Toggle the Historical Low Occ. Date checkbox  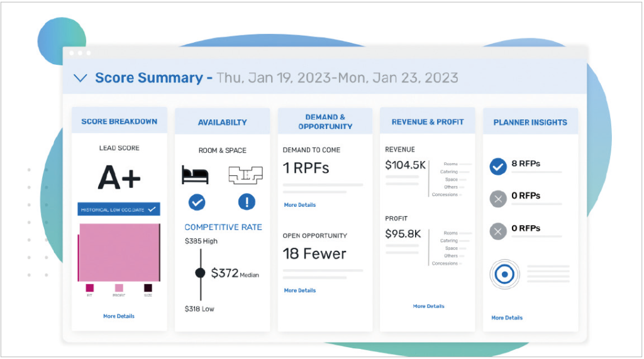click(151, 209)
